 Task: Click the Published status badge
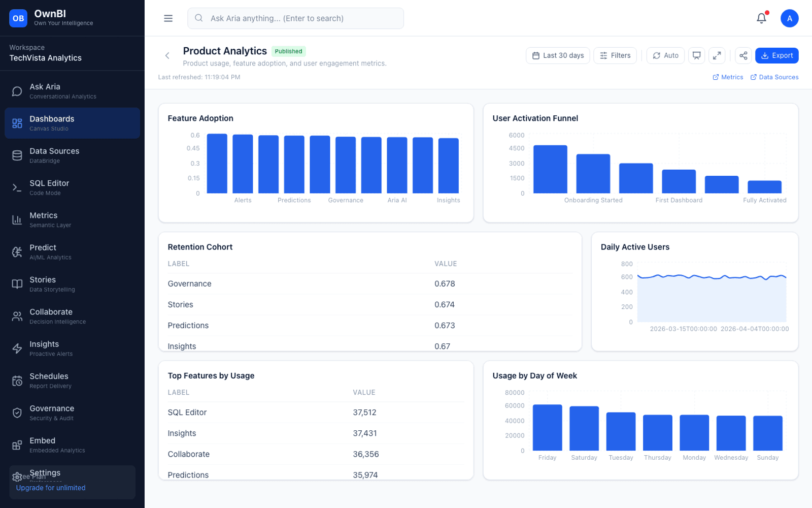coord(288,51)
